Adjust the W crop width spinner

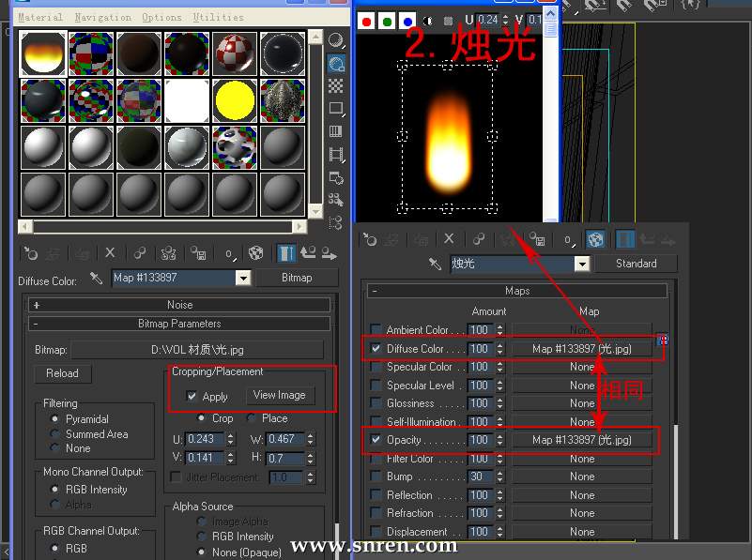pyautogui.click(x=311, y=439)
